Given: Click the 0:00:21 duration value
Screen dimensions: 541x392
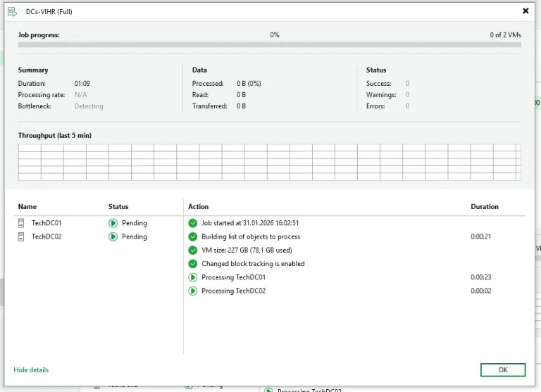Looking at the screenshot, I should (x=480, y=236).
